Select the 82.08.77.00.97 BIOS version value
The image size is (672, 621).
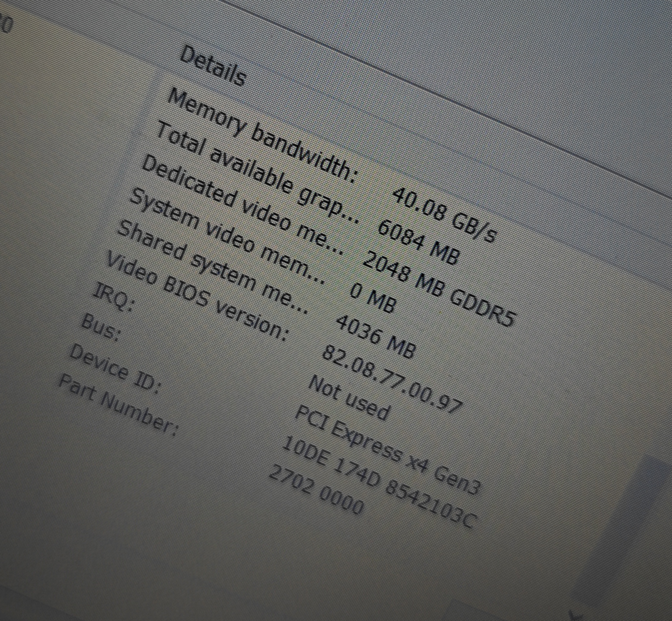(392, 379)
